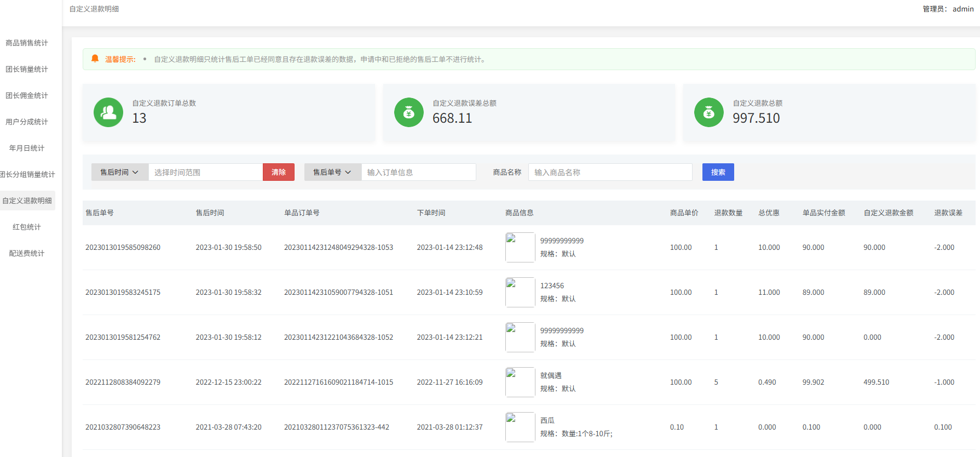Open the 配送费统计 menu entry

[x=27, y=253]
